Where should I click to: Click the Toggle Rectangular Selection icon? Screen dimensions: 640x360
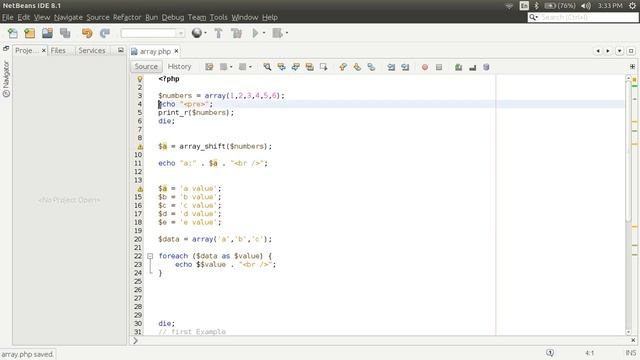(x=324, y=67)
